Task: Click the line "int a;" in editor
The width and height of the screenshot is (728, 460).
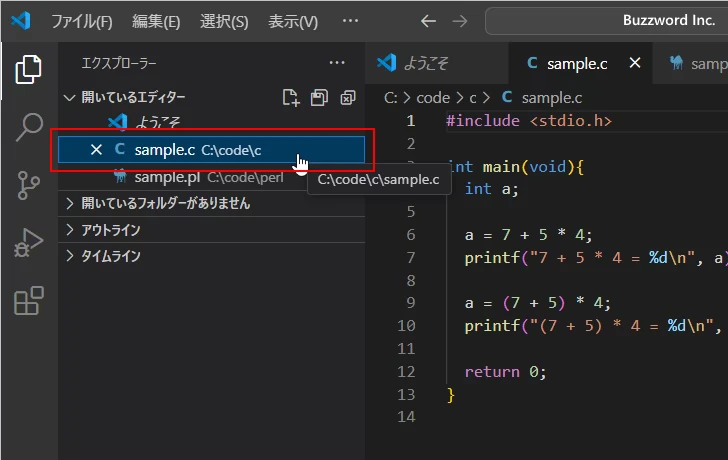Action: click(491, 189)
